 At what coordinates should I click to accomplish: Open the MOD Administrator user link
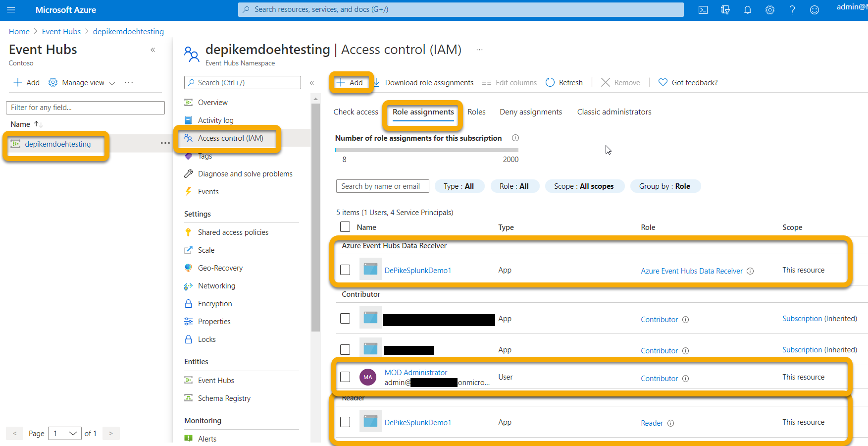[x=416, y=373]
